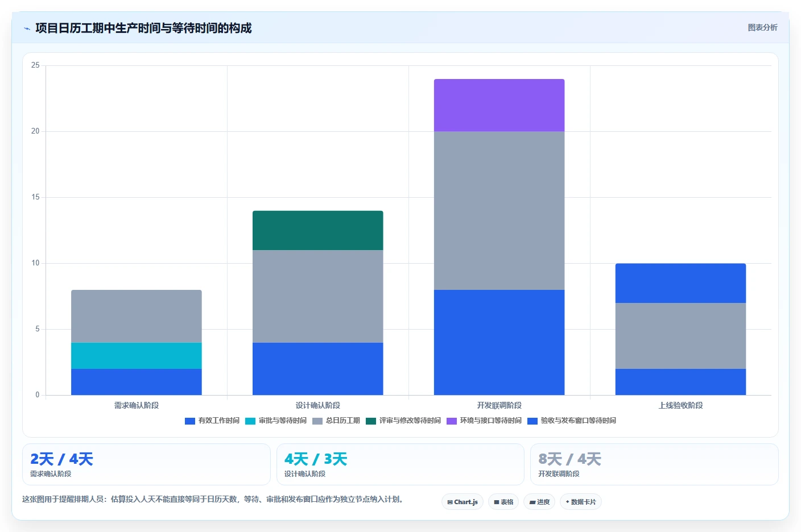Screen dimensions: 801x532
Task: Click the purple segment atop the 开发联调阶段 bar
Action: (499, 105)
